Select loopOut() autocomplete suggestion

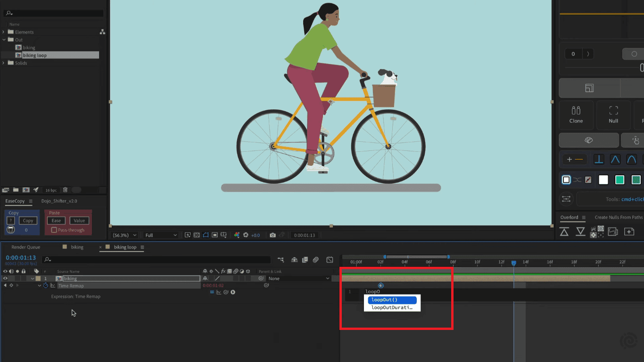[393, 300]
